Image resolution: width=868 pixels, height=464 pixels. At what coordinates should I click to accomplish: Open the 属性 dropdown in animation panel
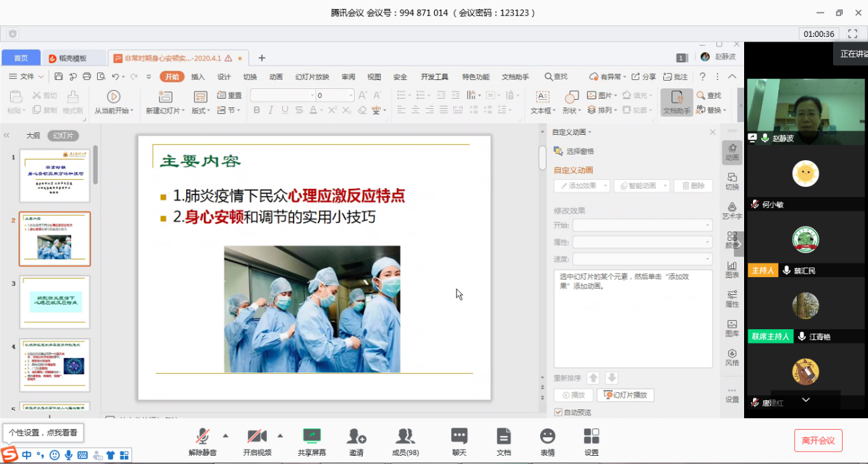click(x=643, y=242)
